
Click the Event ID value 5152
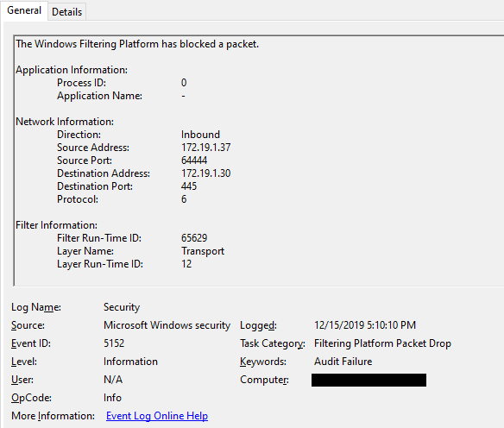click(x=114, y=343)
